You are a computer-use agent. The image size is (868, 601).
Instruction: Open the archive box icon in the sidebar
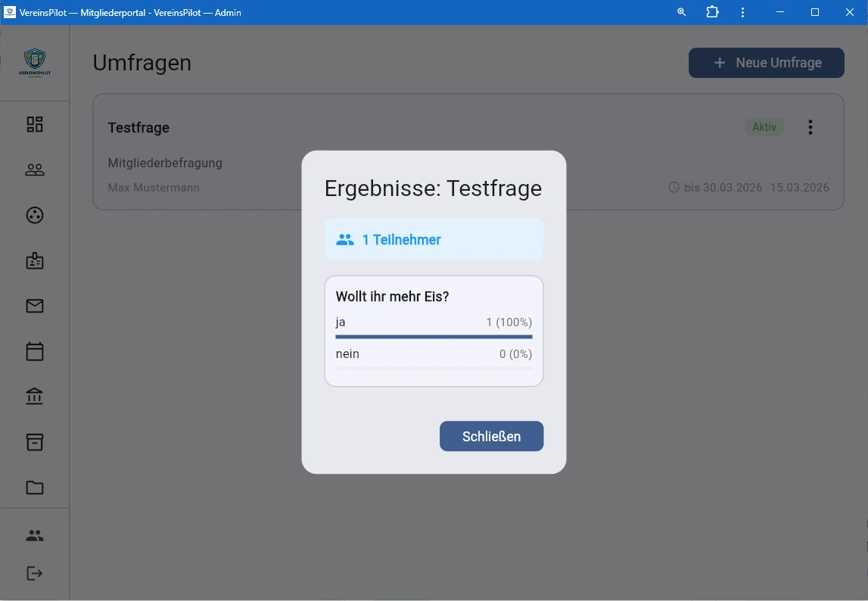pos(34,442)
